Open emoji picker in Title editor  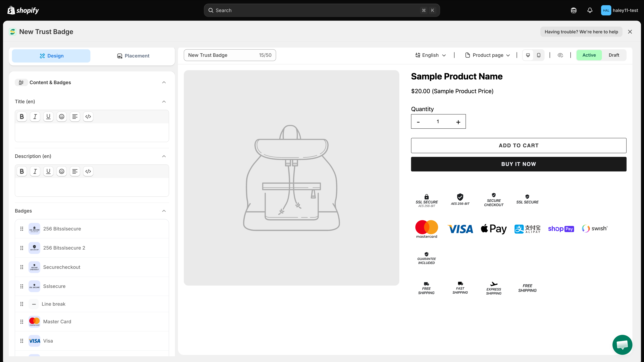pos(62,116)
